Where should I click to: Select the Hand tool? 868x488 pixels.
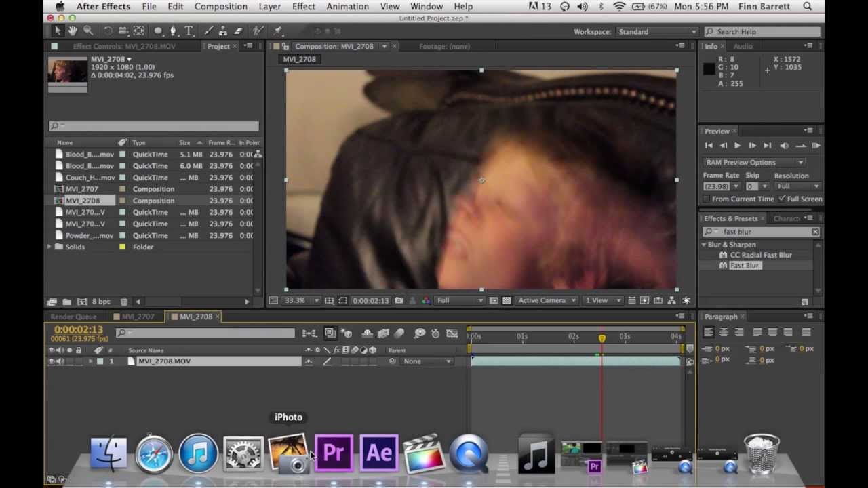73,31
